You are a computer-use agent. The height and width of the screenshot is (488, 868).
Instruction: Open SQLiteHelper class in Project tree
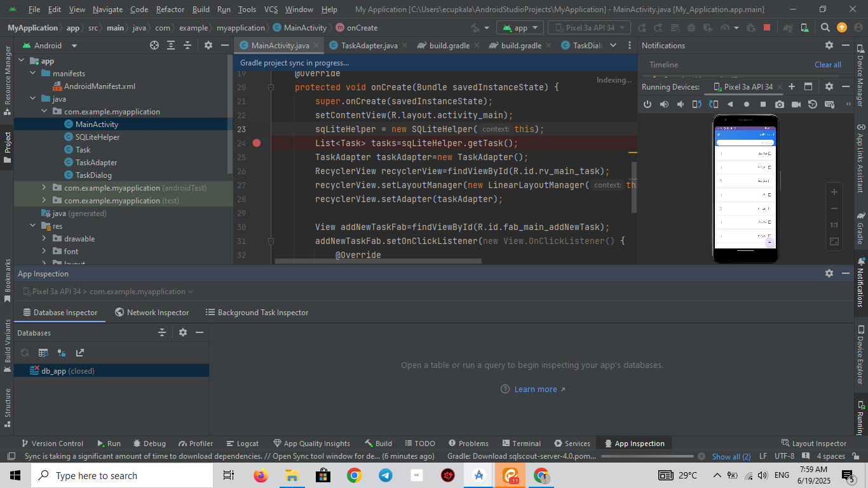click(97, 137)
